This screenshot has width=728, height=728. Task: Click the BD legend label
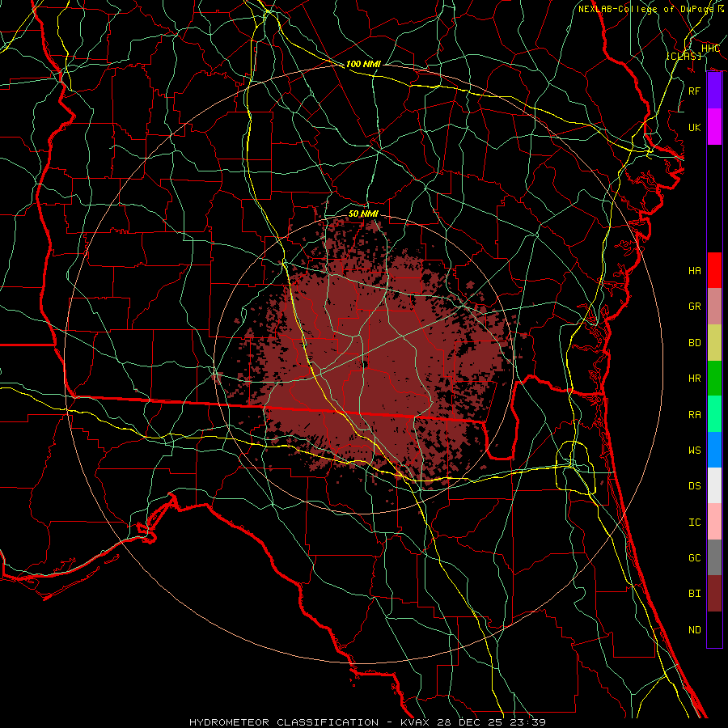point(694,343)
